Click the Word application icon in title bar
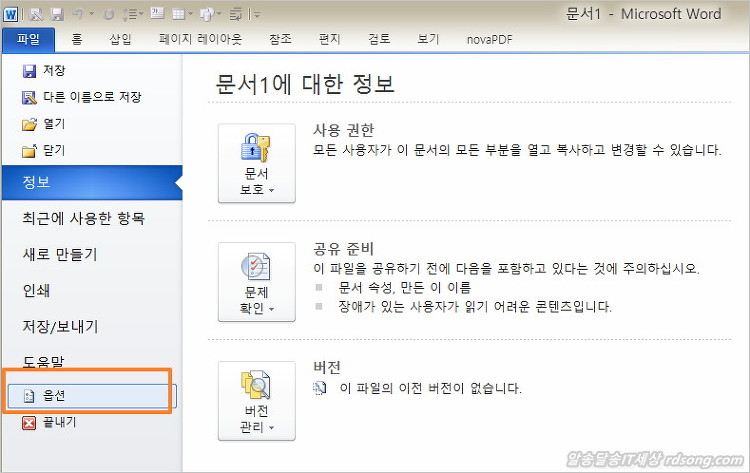The height and width of the screenshot is (473, 750). [10, 14]
